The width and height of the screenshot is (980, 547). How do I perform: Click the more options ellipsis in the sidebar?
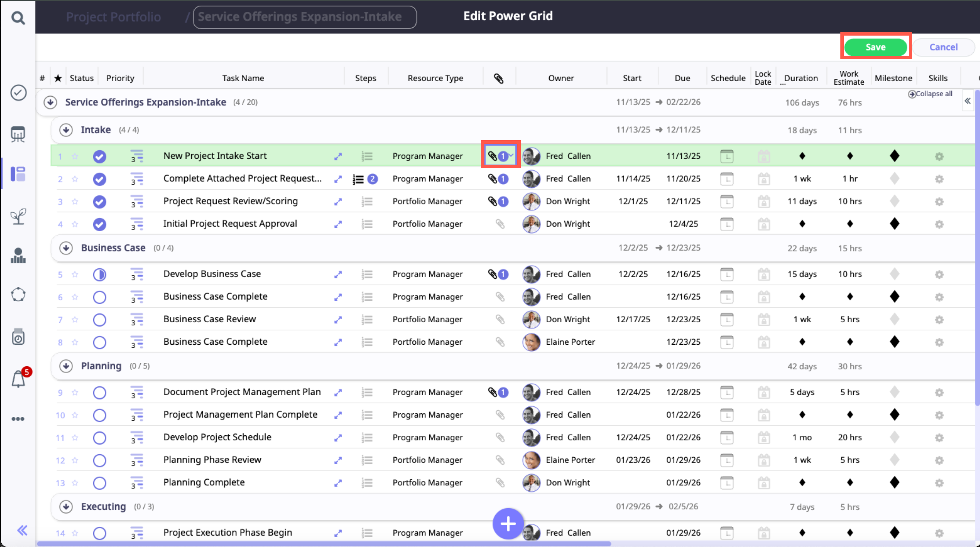click(x=18, y=419)
